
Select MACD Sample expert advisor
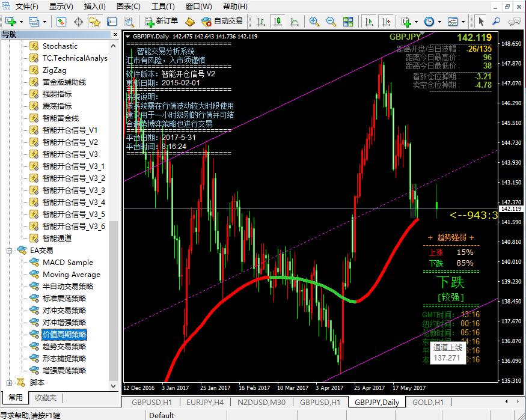click(x=67, y=263)
